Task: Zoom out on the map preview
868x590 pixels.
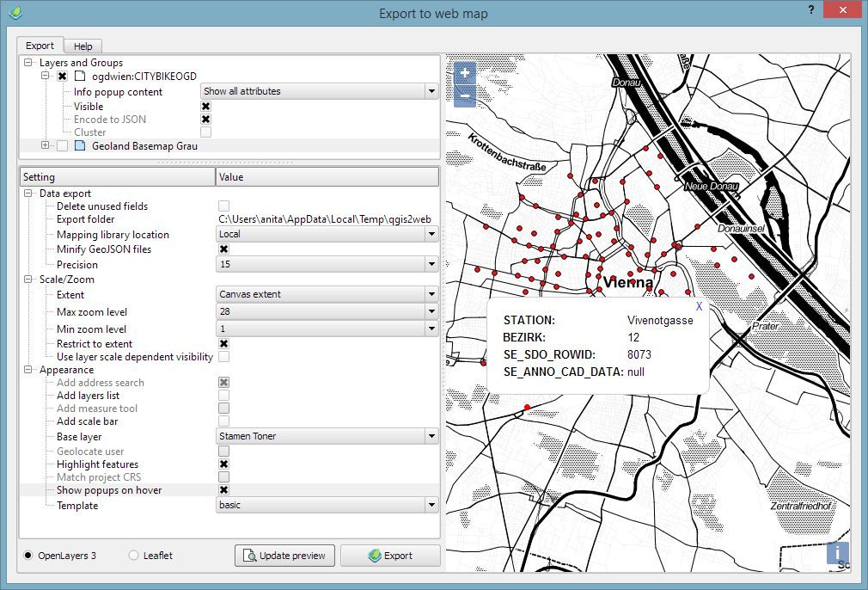Action: click(x=465, y=95)
